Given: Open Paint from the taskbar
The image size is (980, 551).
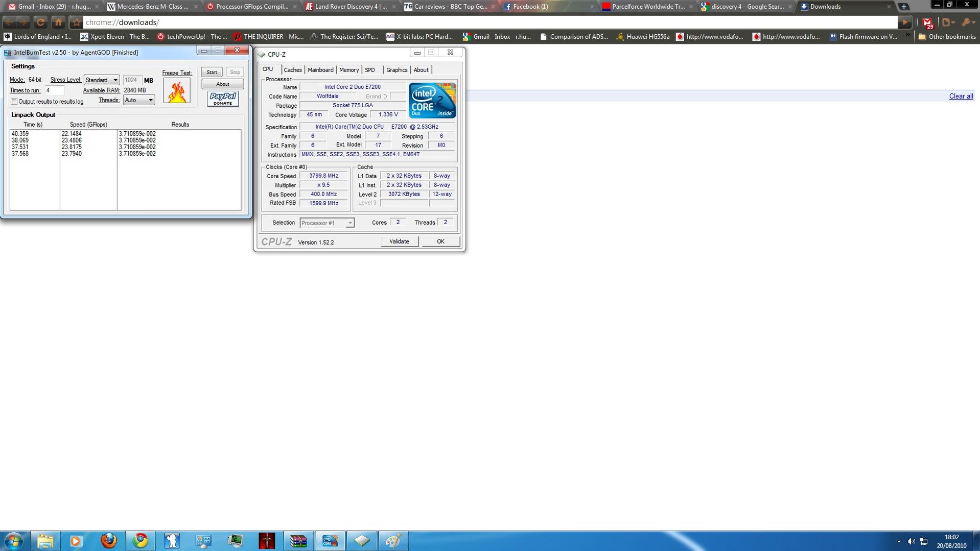Looking at the screenshot, I should 393,541.
